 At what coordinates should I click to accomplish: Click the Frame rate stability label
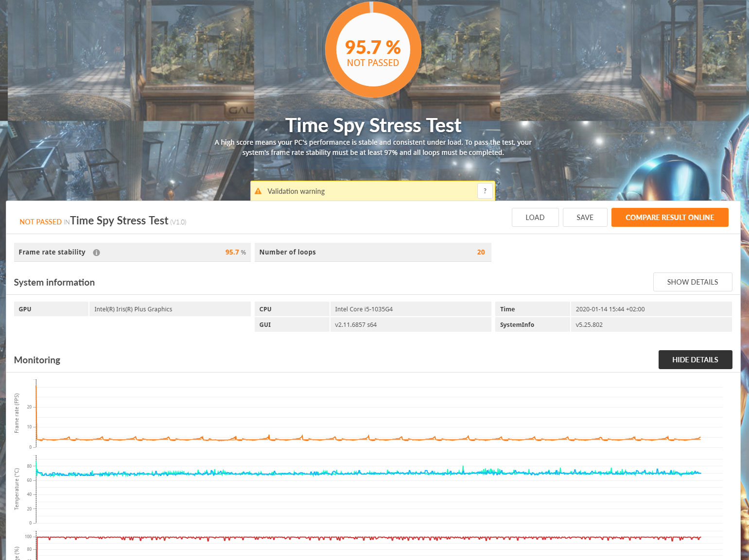pyautogui.click(x=52, y=253)
